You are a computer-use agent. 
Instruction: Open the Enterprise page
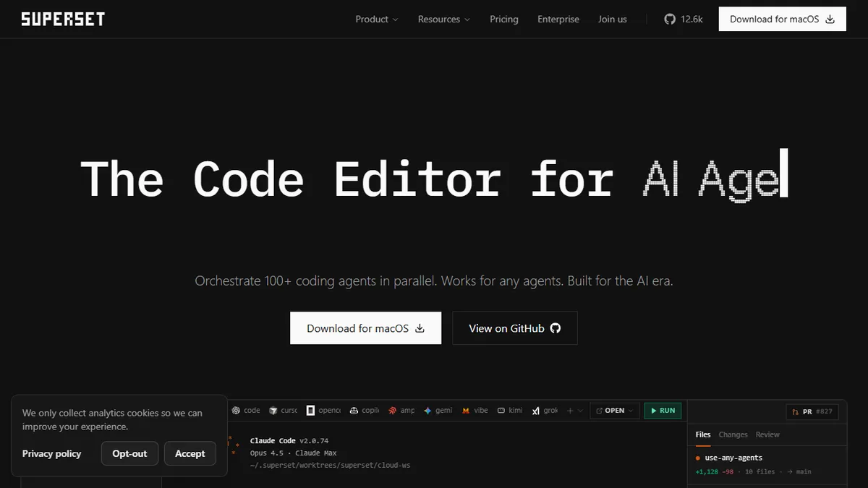[558, 20]
